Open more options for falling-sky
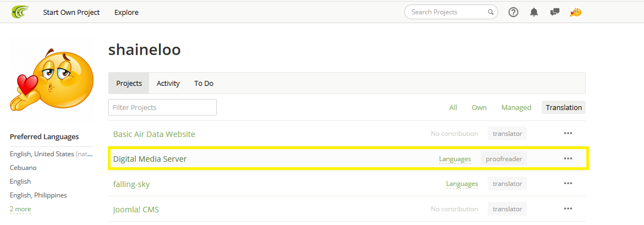Screen dimensions: 644x225 point(568,184)
